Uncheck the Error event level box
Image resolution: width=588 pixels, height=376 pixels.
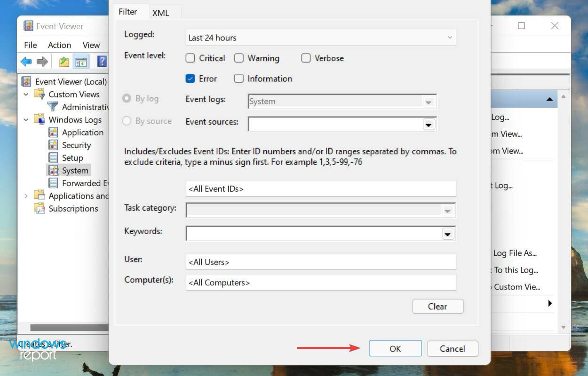pyautogui.click(x=190, y=78)
